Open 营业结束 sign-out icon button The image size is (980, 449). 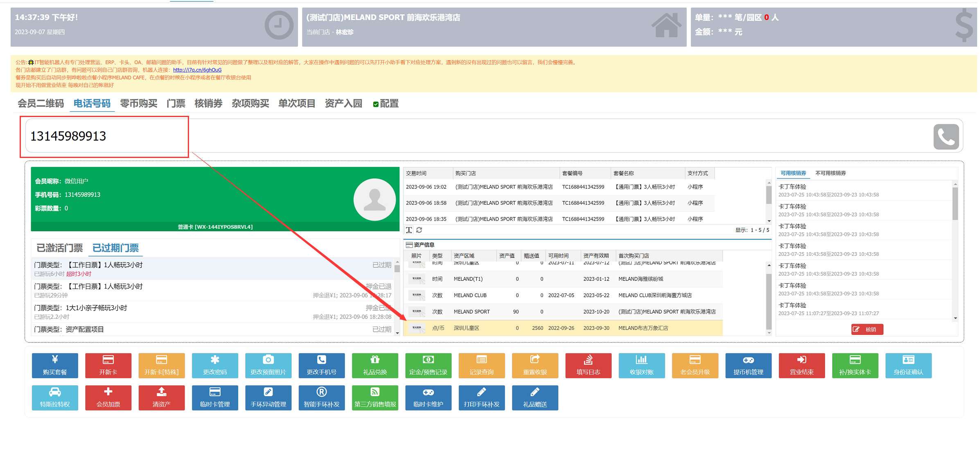tap(801, 365)
